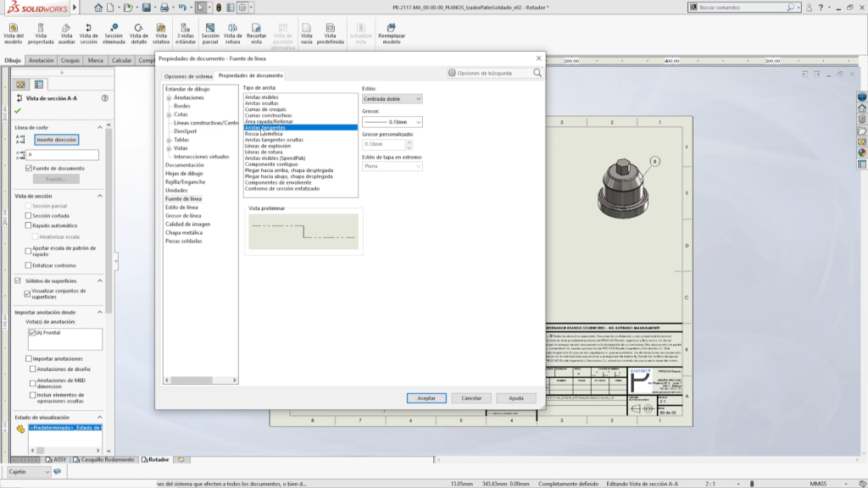Viewport: 868px width, 488px height.
Task: Select Rosca cosmética in edge type list
Action: point(264,134)
